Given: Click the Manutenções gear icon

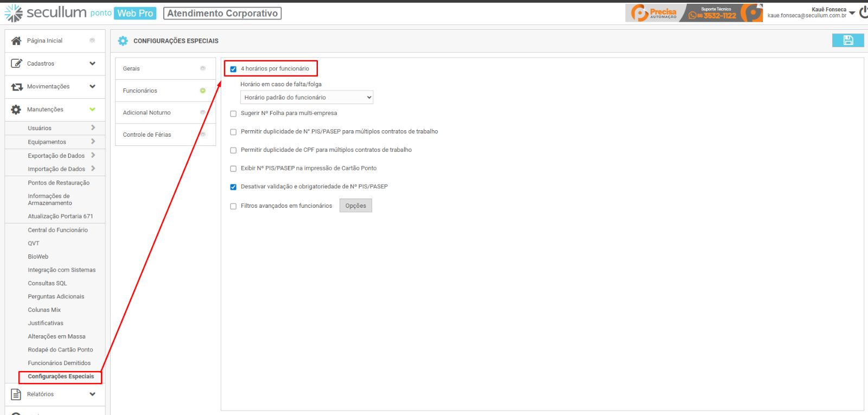Looking at the screenshot, I should pyautogui.click(x=16, y=110).
